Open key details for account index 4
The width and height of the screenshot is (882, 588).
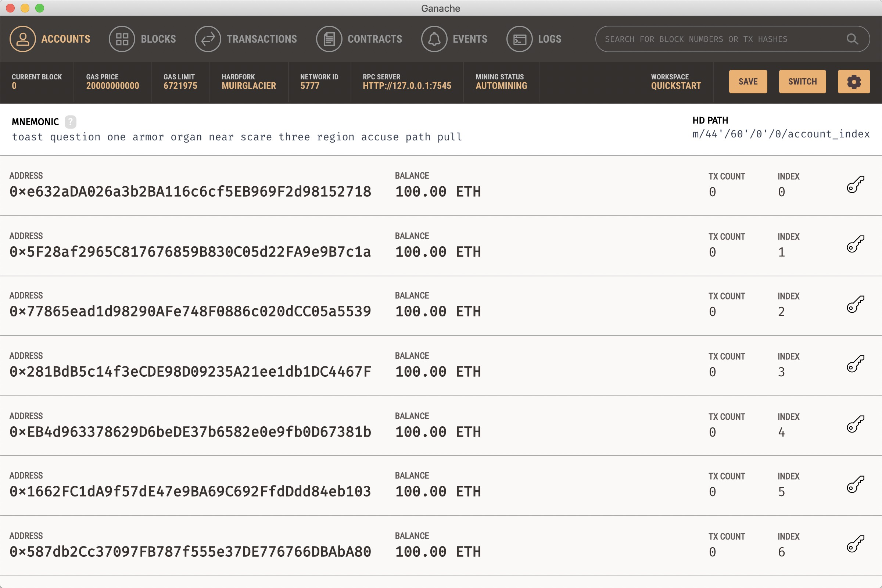(x=856, y=424)
